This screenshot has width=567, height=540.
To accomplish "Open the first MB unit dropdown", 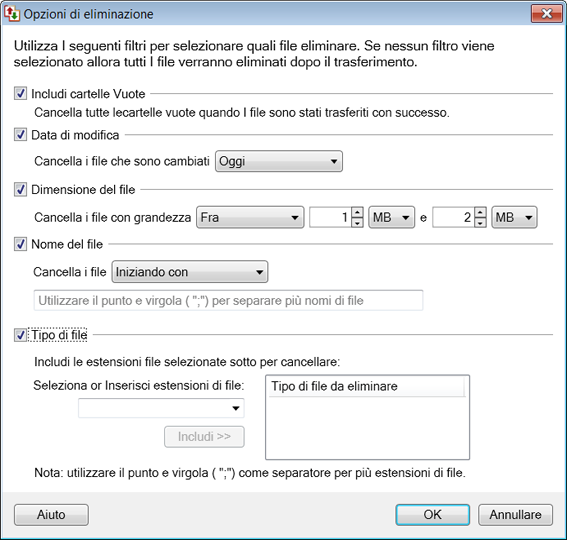I will 391,217.
